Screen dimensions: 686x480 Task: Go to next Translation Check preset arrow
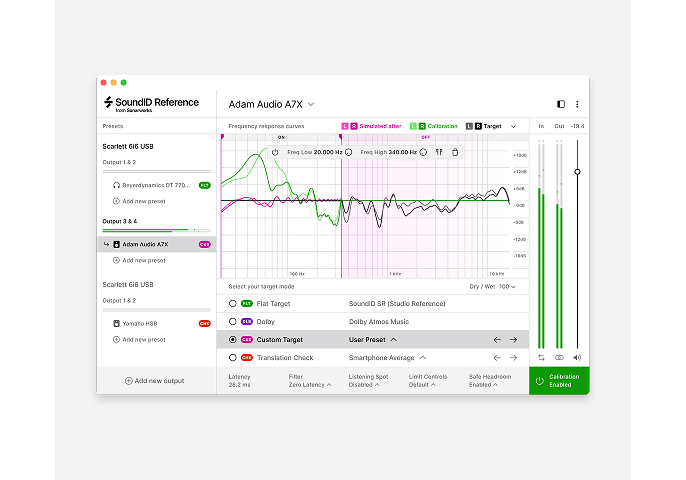coord(513,357)
